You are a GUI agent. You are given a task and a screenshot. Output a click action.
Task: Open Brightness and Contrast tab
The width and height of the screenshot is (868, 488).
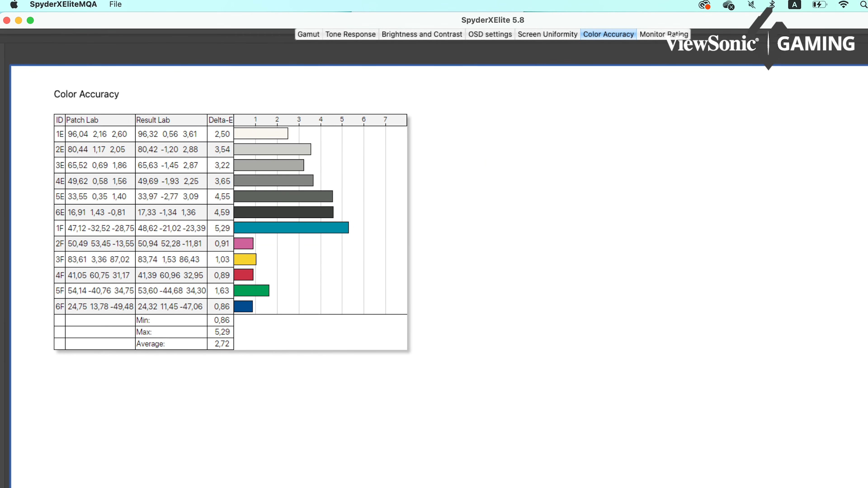pyautogui.click(x=422, y=34)
